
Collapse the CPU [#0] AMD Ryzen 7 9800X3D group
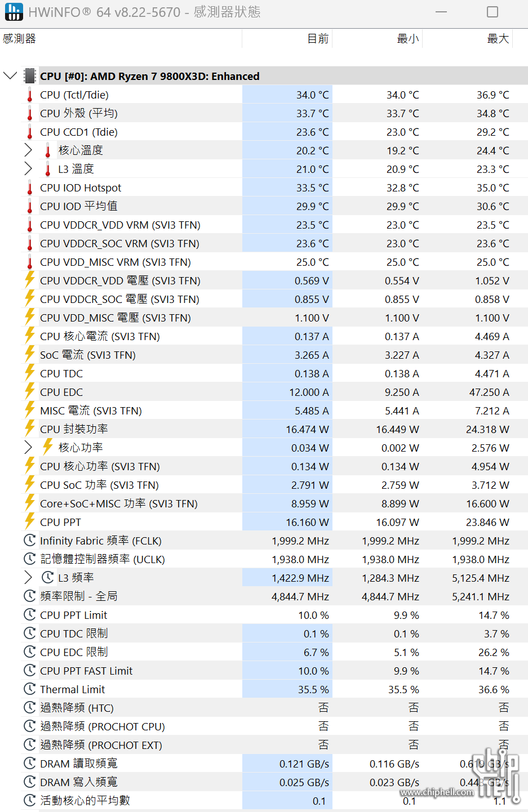(10, 75)
